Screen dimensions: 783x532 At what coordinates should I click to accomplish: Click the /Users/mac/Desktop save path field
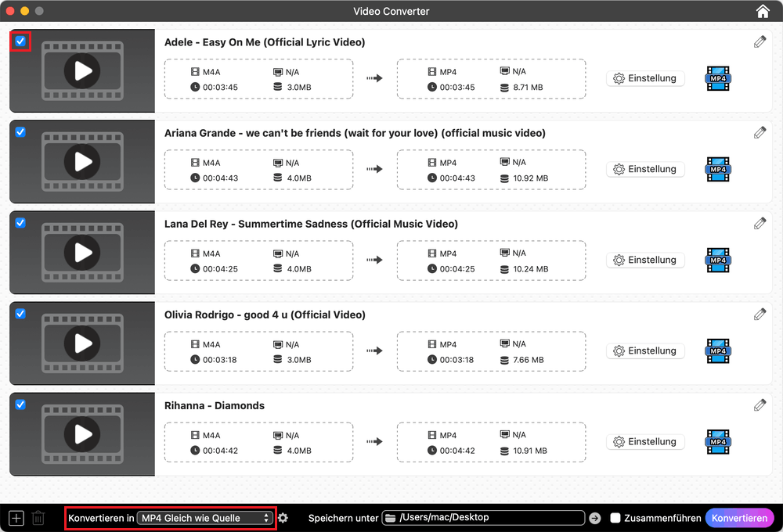pos(489,518)
